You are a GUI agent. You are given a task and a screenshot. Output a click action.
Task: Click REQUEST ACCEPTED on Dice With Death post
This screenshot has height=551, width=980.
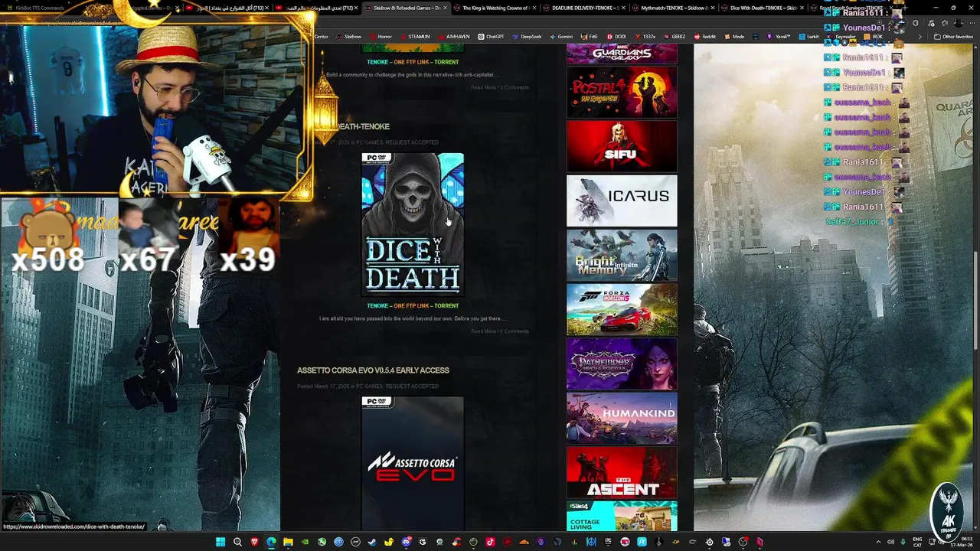pos(412,142)
